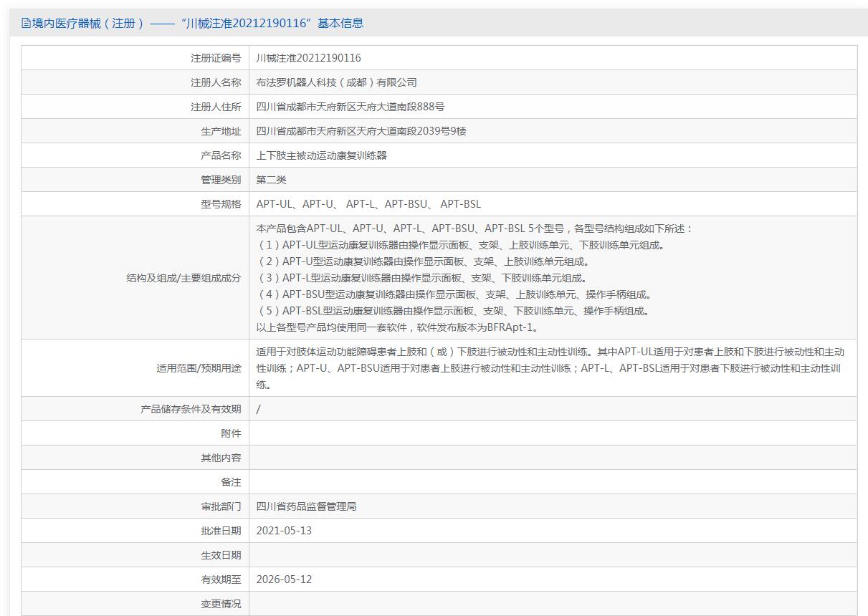
Task: Click the 审批部门 label
Action: pyautogui.click(x=221, y=506)
